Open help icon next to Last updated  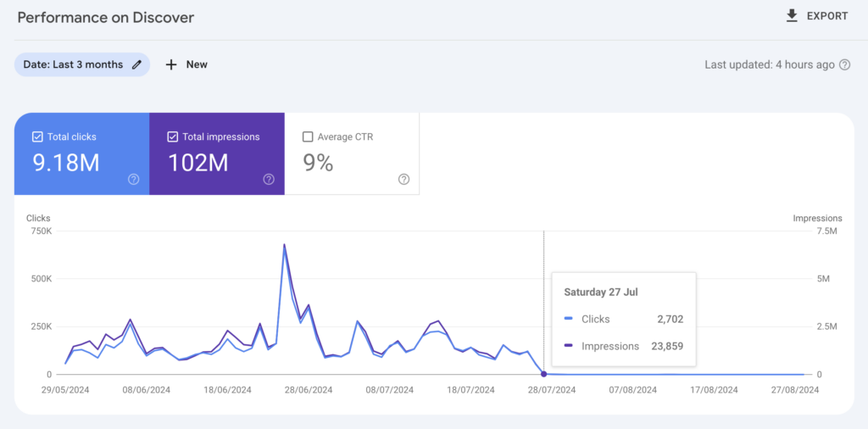coord(844,64)
